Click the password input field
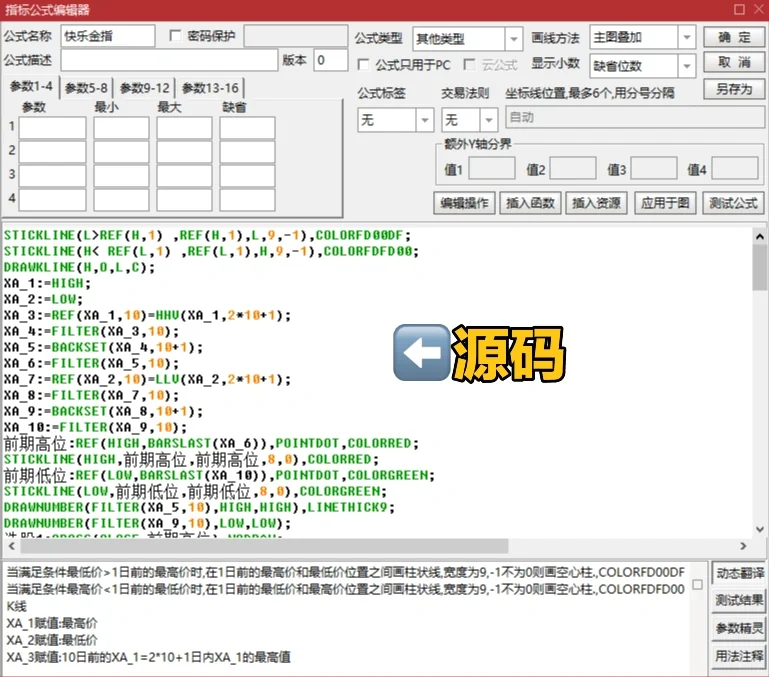This screenshot has height=677, width=769. (x=296, y=36)
